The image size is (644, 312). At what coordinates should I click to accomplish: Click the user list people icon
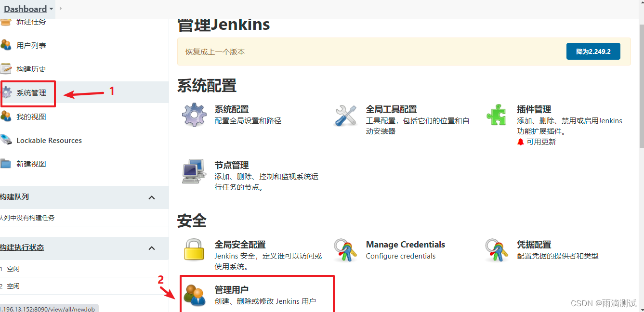click(x=6, y=45)
